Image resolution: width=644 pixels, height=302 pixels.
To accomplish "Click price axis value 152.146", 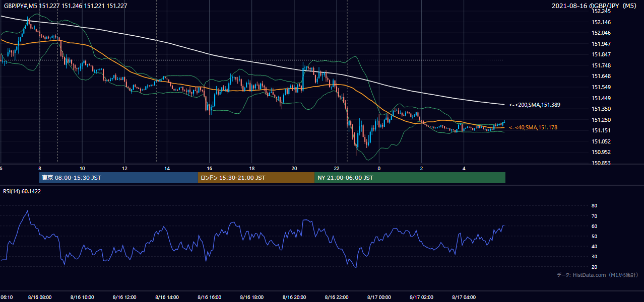I will [x=601, y=22].
